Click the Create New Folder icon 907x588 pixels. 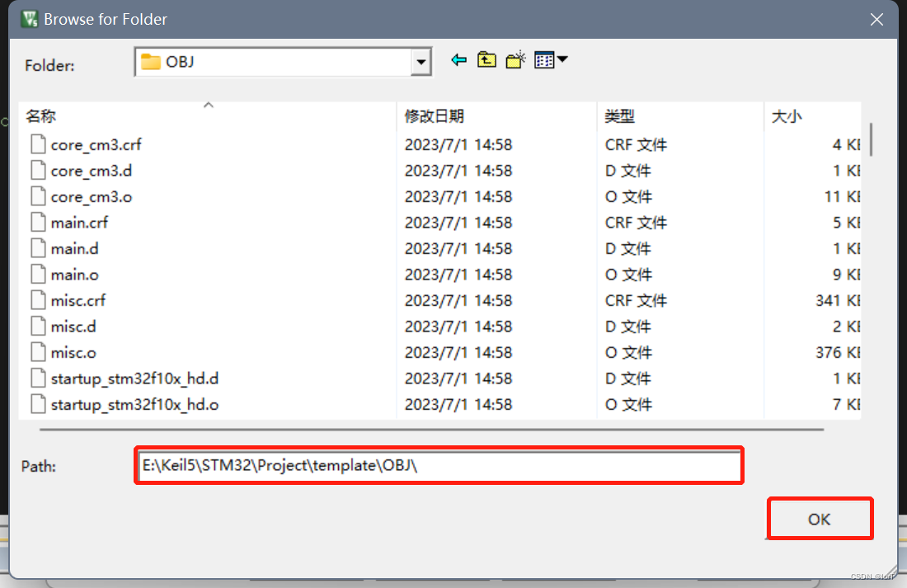pos(515,59)
